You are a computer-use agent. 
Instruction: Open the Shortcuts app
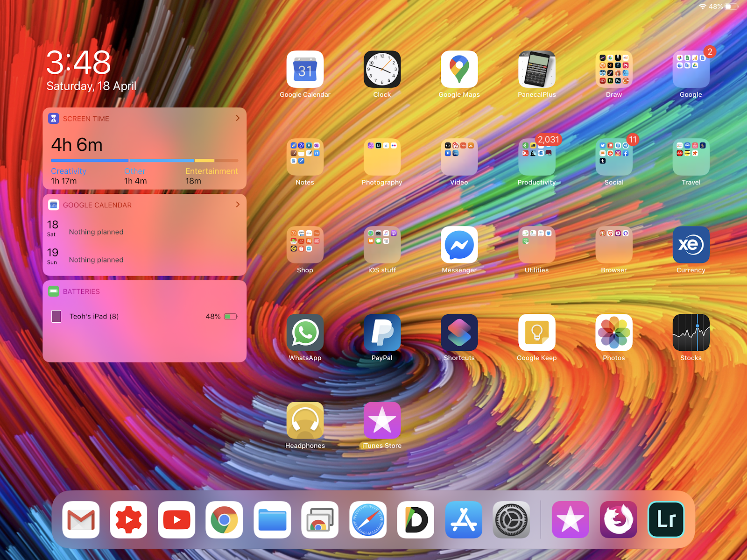[x=459, y=333]
